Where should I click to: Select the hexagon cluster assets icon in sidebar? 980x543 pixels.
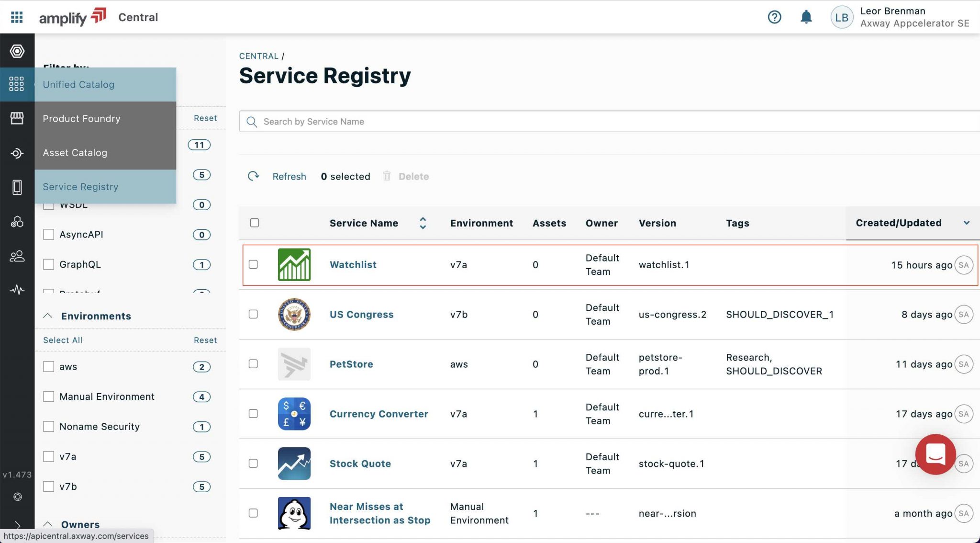click(17, 222)
